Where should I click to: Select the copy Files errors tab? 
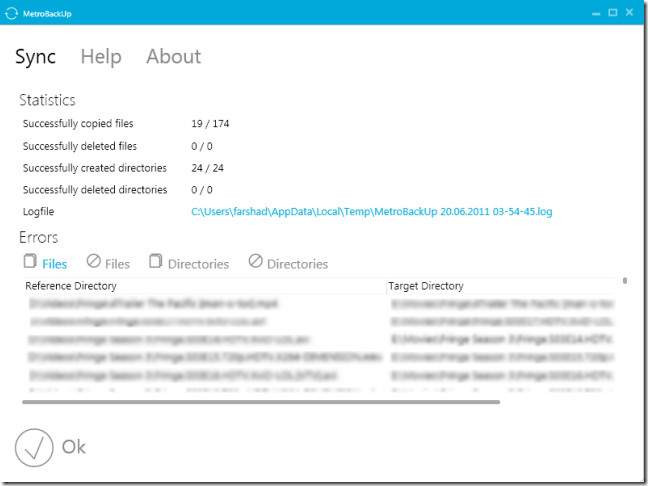pyautogui.click(x=45, y=263)
